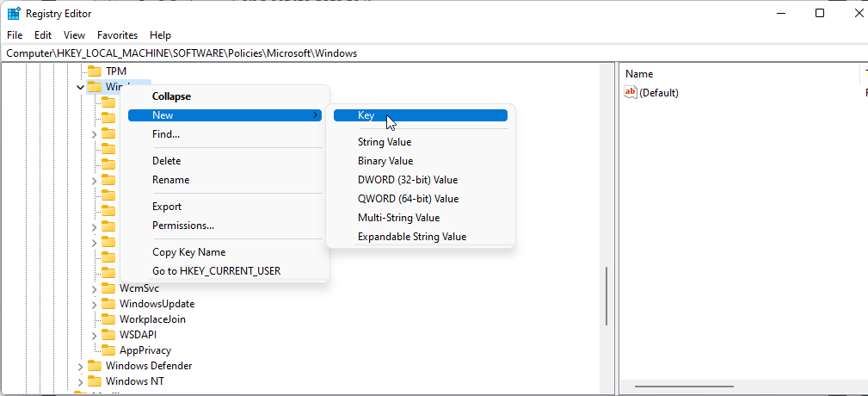This screenshot has width=868, height=396.
Task: Select DWORD (32-bit) Value option
Action: tap(408, 180)
